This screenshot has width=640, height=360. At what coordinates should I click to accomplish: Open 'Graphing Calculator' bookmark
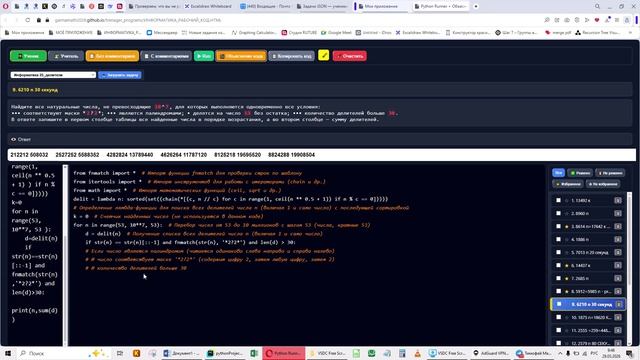(x=254, y=33)
